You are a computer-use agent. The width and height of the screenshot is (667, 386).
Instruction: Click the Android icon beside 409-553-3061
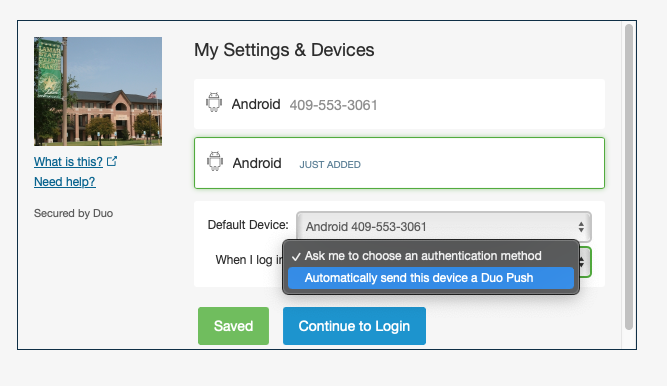coord(214,102)
